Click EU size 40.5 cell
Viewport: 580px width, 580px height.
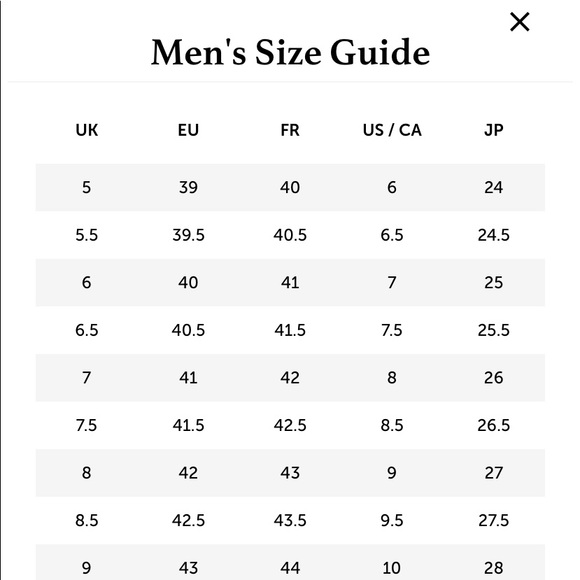[x=188, y=330]
